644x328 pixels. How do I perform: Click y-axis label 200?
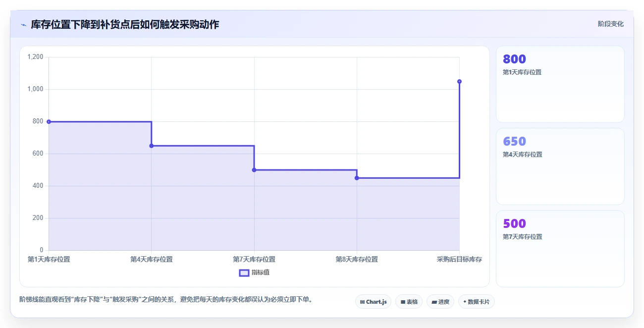(38, 218)
